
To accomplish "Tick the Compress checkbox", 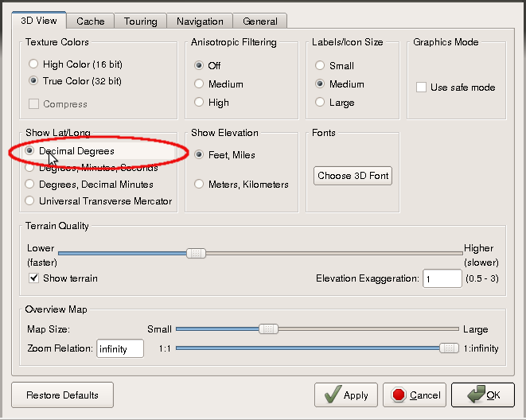I will click(x=33, y=104).
